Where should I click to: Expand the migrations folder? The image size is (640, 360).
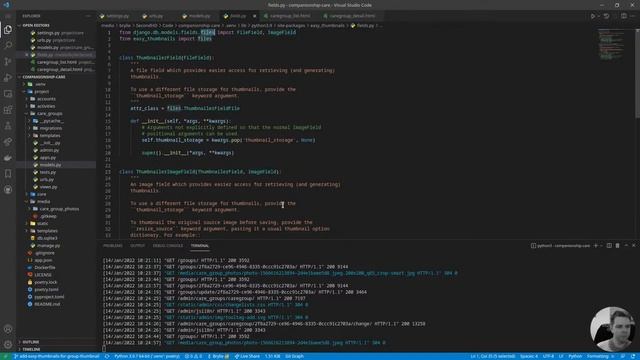point(51,128)
